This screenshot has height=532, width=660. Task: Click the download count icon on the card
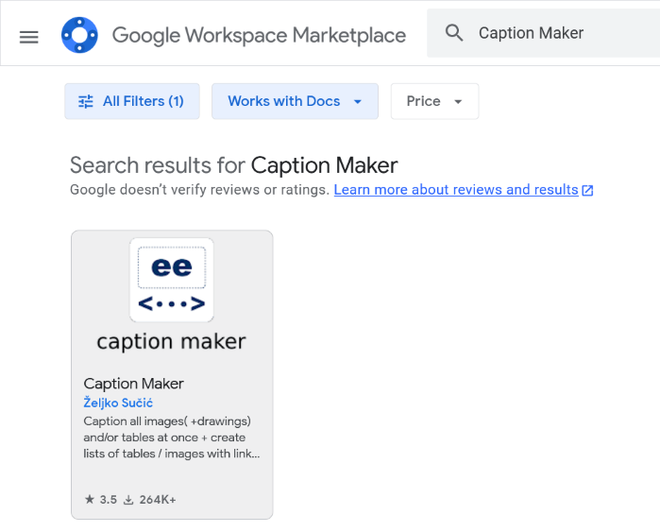coord(128,499)
